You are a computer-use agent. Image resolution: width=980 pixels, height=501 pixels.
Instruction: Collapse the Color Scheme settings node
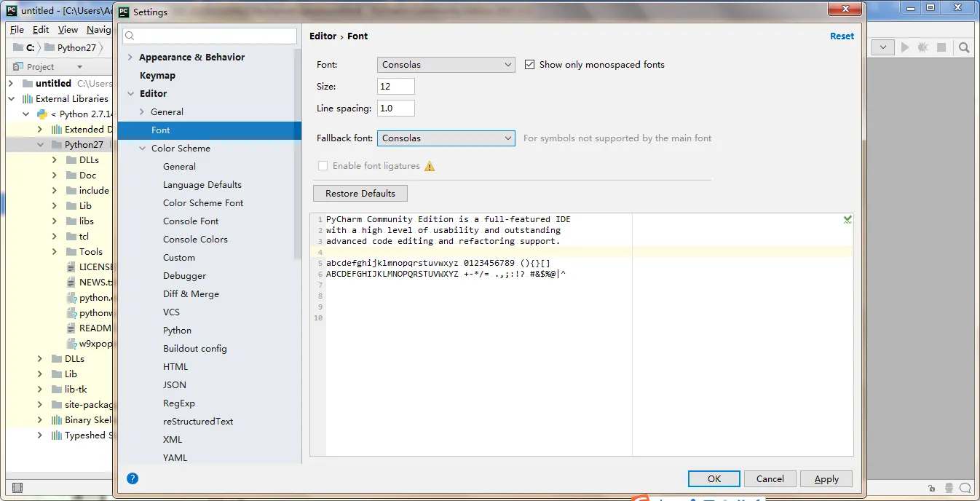click(x=142, y=148)
